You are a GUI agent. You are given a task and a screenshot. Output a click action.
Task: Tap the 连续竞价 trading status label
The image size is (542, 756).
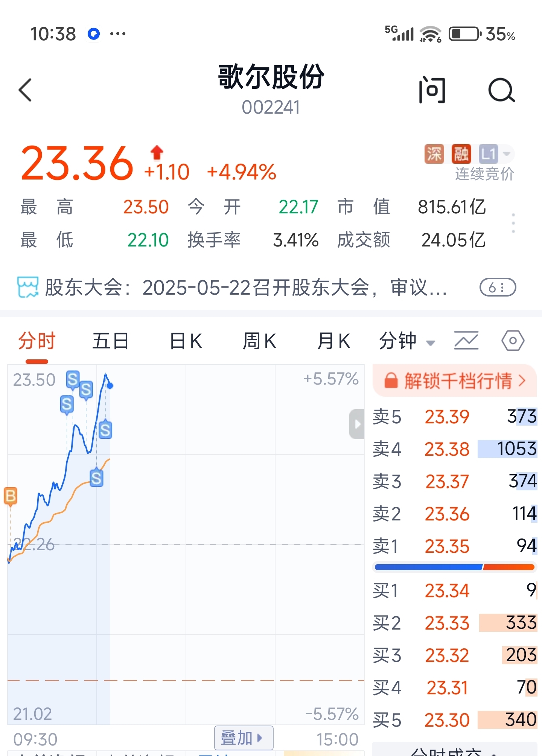point(484,174)
